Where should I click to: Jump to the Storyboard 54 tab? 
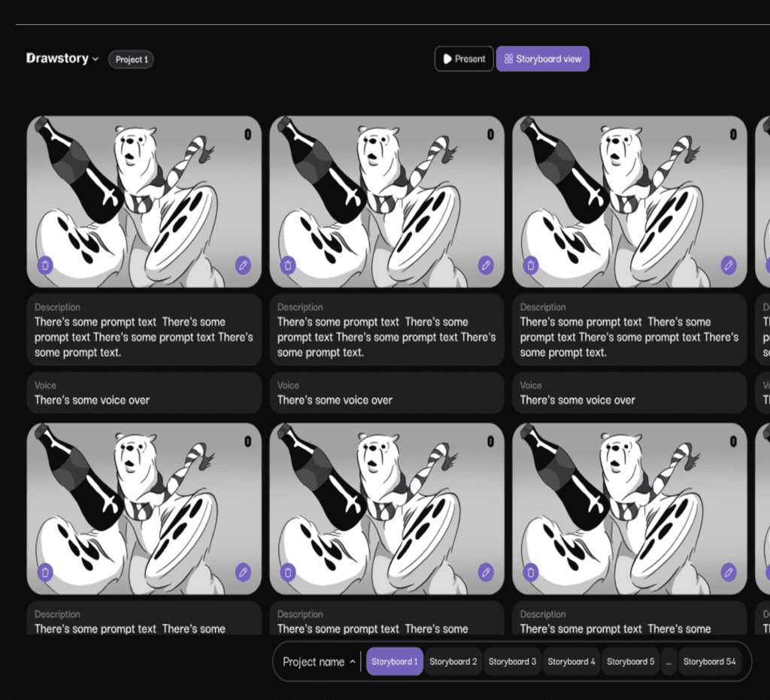[710, 662]
